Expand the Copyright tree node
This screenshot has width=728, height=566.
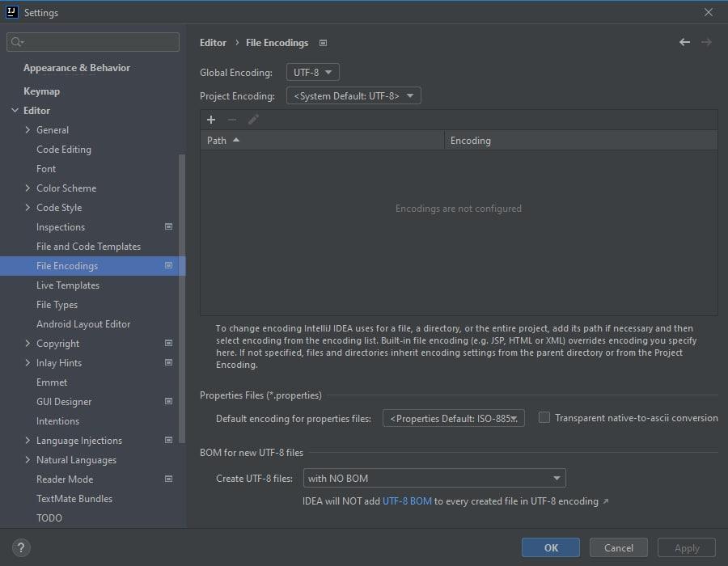28,344
